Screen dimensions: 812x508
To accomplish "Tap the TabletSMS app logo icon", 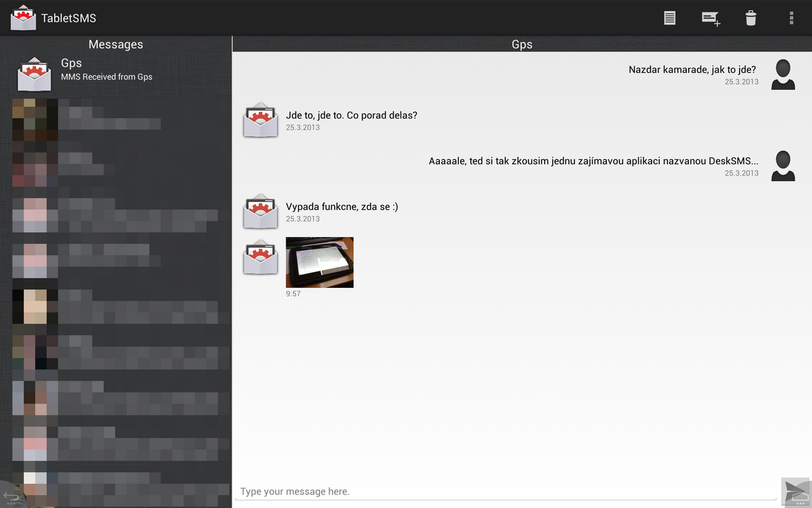I will pyautogui.click(x=24, y=18).
